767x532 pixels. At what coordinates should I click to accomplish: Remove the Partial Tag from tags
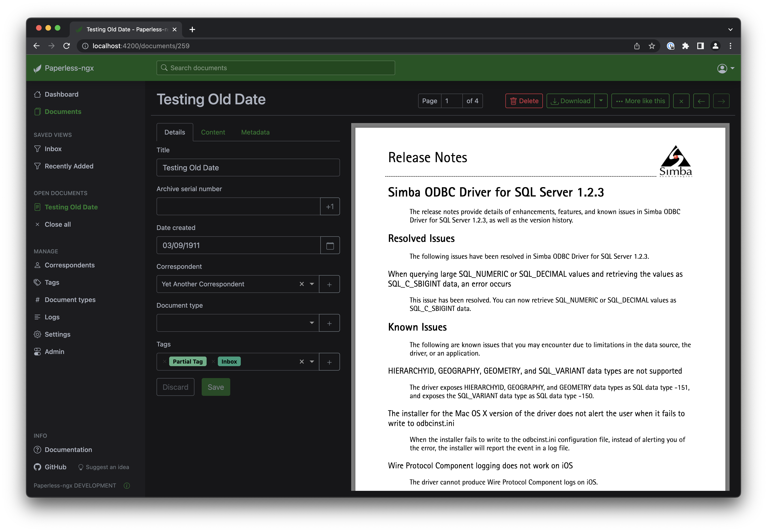coord(165,362)
